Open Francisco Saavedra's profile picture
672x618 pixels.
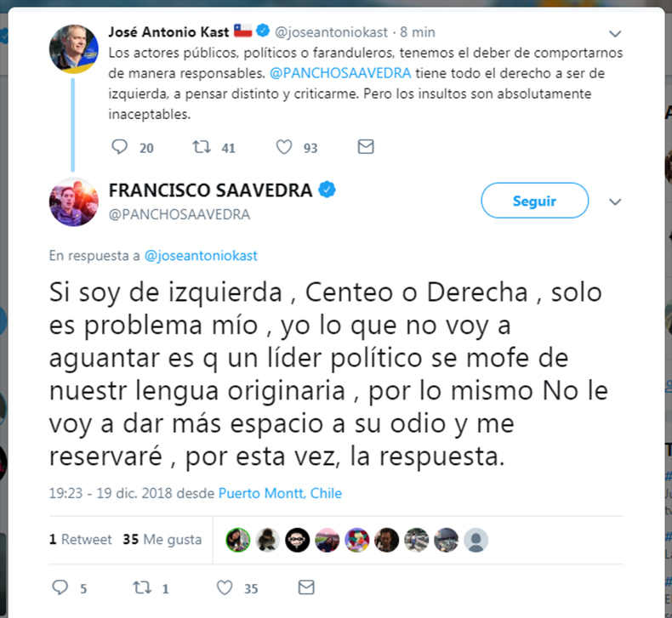[74, 201]
